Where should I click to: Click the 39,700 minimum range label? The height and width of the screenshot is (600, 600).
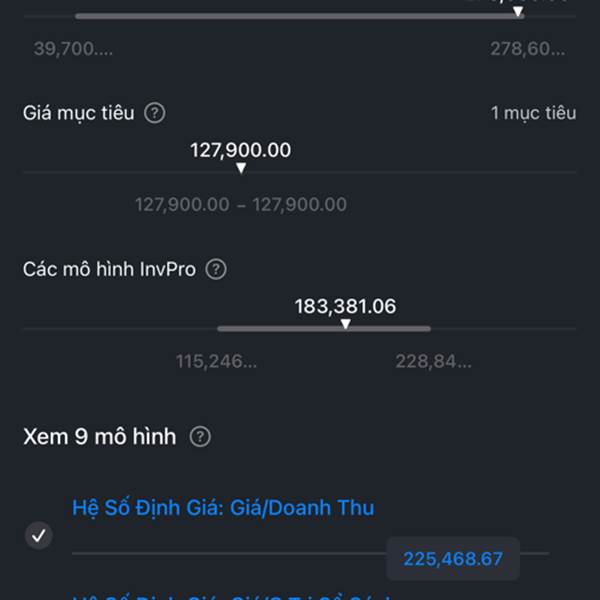pyautogui.click(x=73, y=49)
